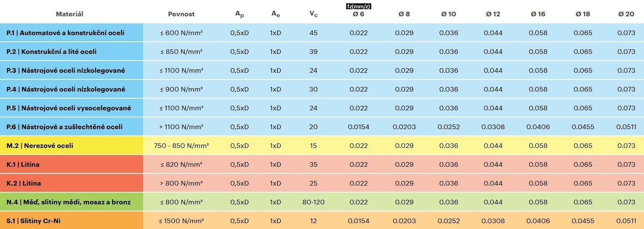Click the 80-120 cutting speed value
This screenshot has height=229, width=644.
coord(313,202)
